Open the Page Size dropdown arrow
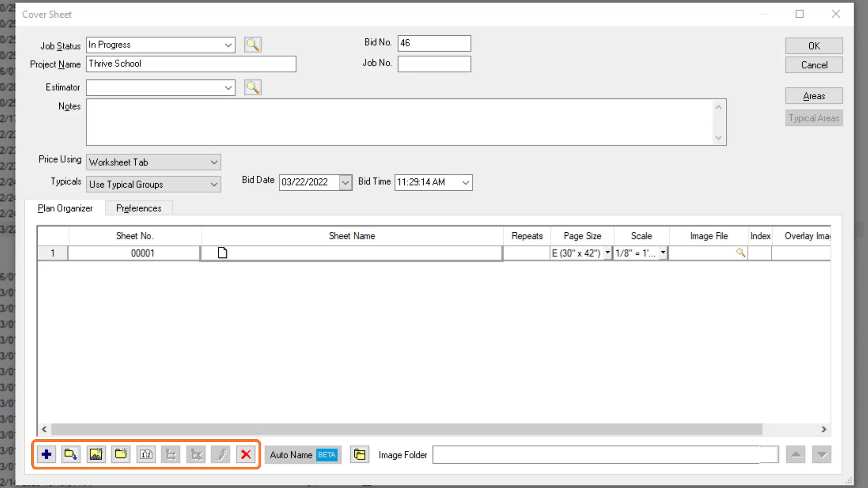The image size is (868, 488). (608, 253)
